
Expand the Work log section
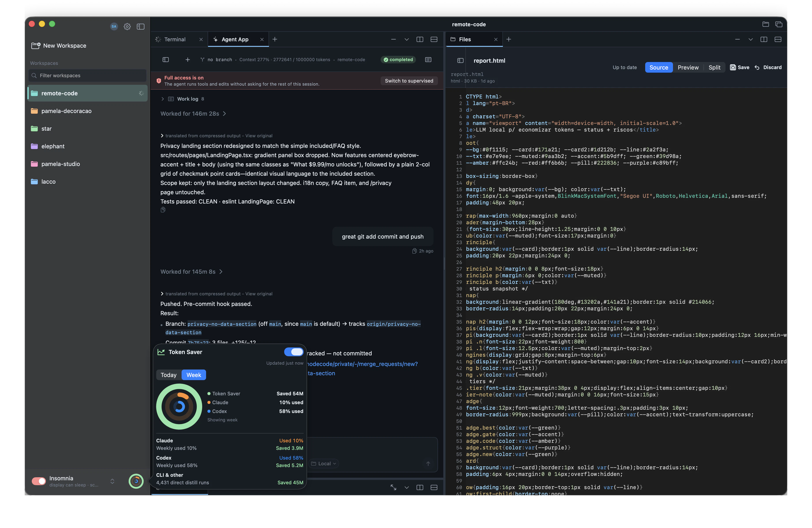point(182,99)
